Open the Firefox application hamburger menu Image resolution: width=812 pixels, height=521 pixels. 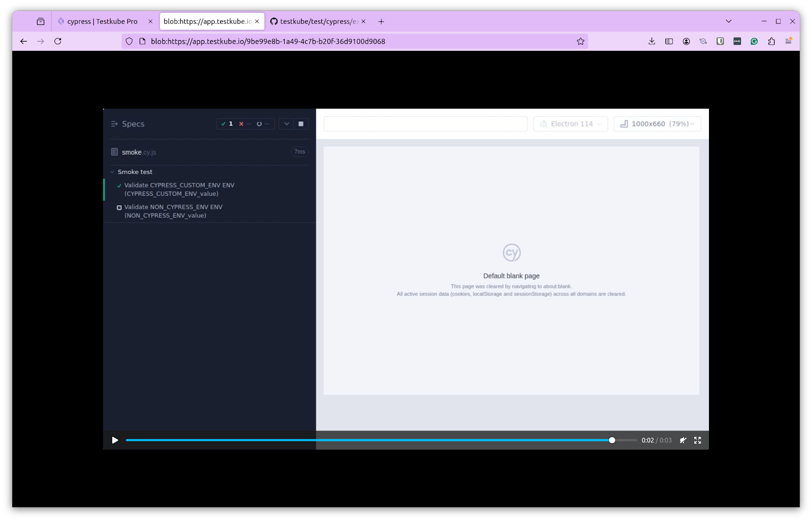click(x=789, y=41)
